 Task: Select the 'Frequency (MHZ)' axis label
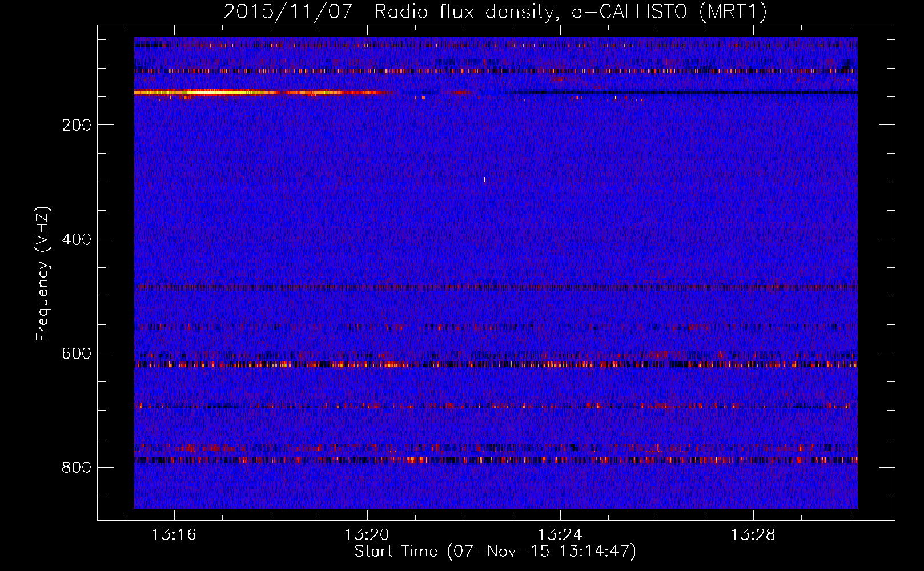[43, 274]
